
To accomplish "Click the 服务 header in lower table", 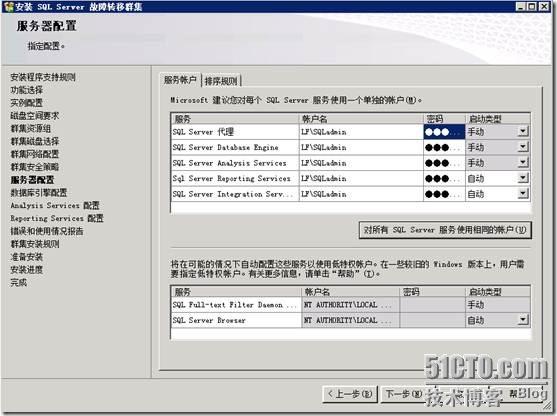I will [x=236, y=292].
